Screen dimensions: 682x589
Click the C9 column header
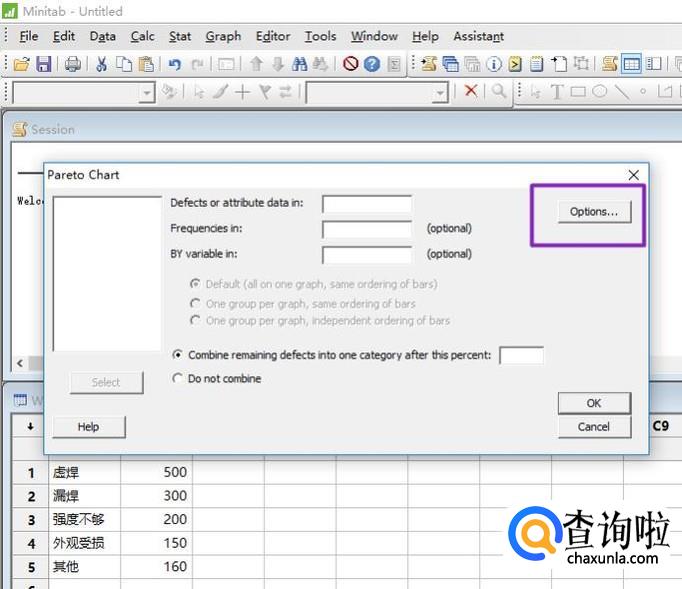661,426
